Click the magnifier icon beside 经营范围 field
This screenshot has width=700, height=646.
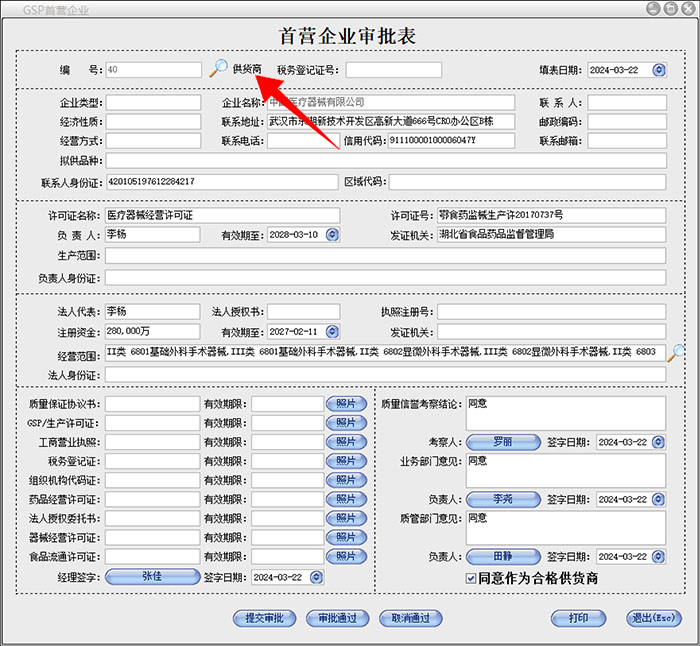(x=676, y=352)
